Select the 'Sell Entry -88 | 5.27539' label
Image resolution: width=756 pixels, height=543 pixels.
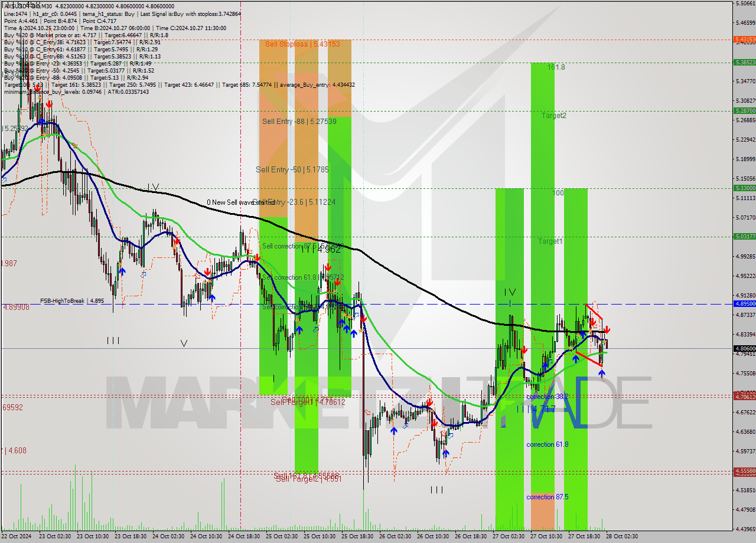(x=299, y=122)
